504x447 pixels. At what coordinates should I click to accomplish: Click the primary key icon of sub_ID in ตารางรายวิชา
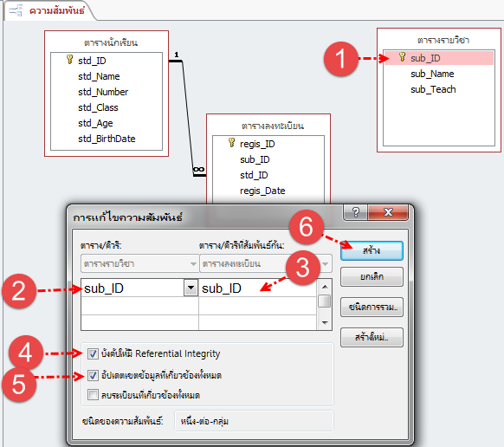coord(402,57)
